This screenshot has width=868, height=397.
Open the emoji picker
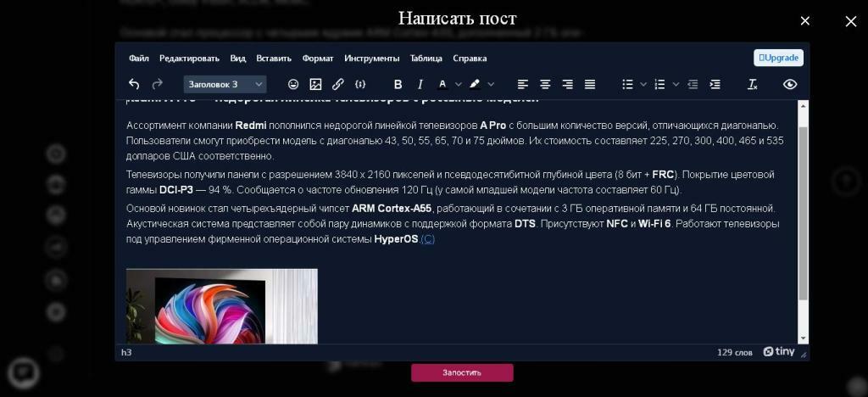(293, 84)
